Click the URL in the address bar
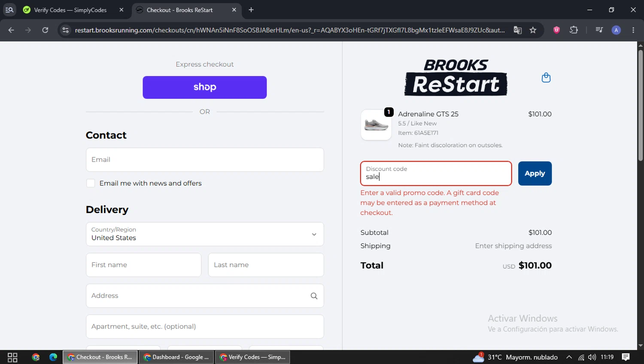The image size is (644, 364). point(290,30)
